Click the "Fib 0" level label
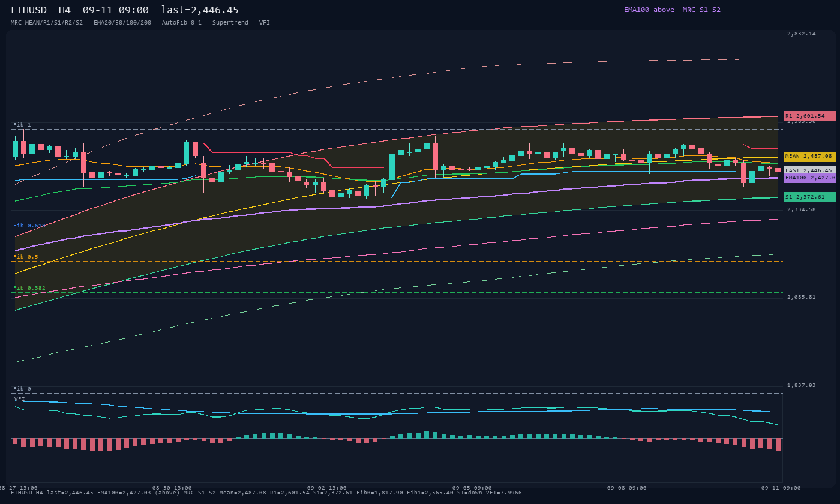 click(x=22, y=389)
